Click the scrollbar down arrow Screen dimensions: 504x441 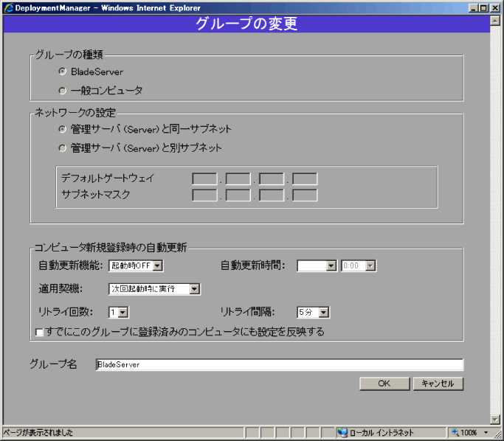click(x=495, y=419)
